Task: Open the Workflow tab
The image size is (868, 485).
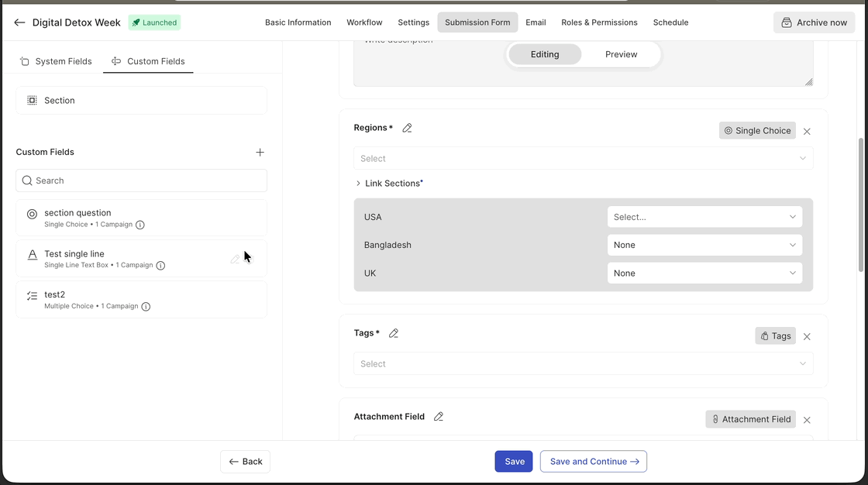Action: click(364, 22)
